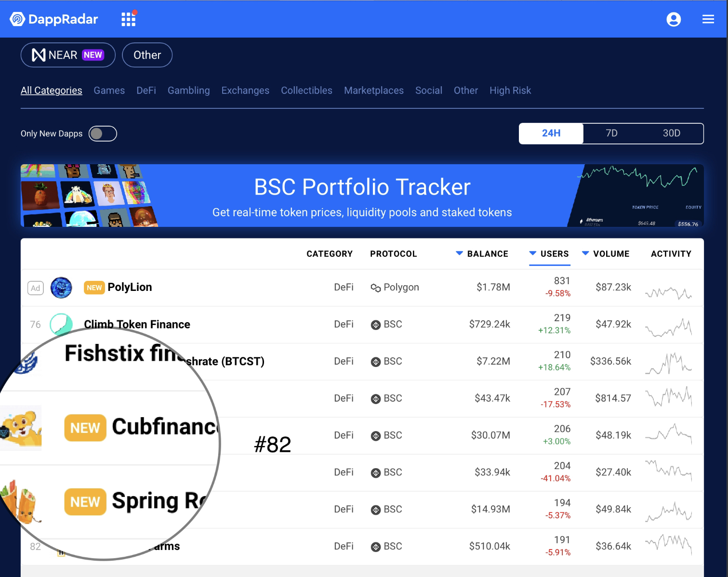Sort the table by Volume
Image resolution: width=728 pixels, height=577 pixels.
click(x=606, y=254)
